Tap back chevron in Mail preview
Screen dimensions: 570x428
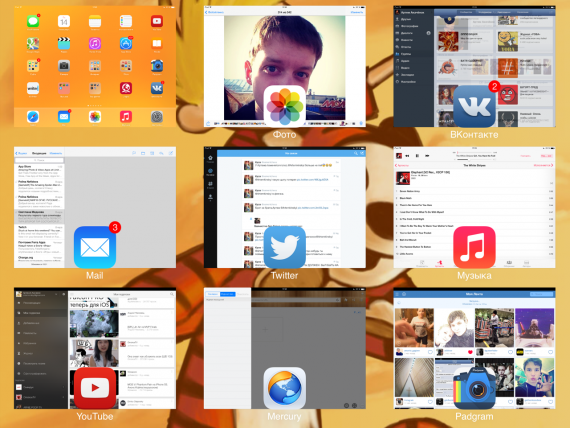pos(16,153)
